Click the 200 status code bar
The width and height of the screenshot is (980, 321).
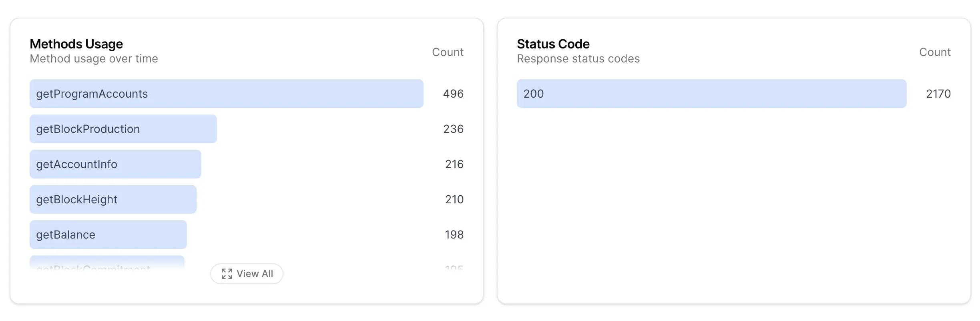(712, 94)
